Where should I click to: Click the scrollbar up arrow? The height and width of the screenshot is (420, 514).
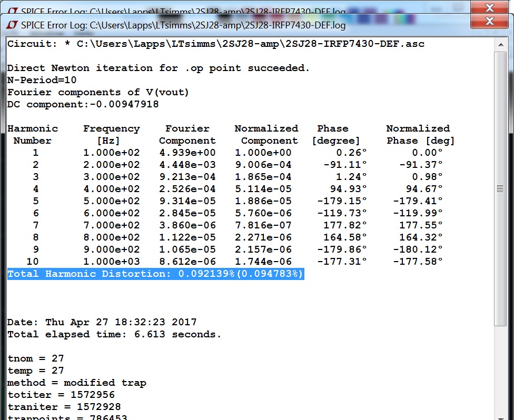point(500,45)
